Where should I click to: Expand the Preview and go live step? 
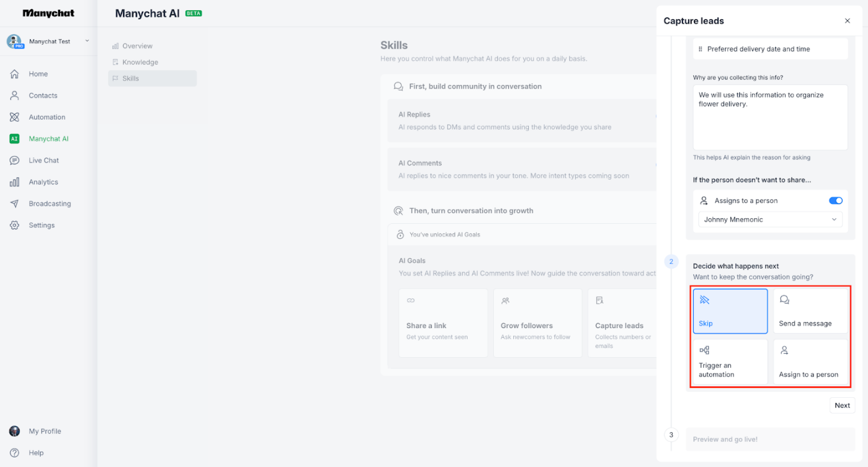coord(770,439)
